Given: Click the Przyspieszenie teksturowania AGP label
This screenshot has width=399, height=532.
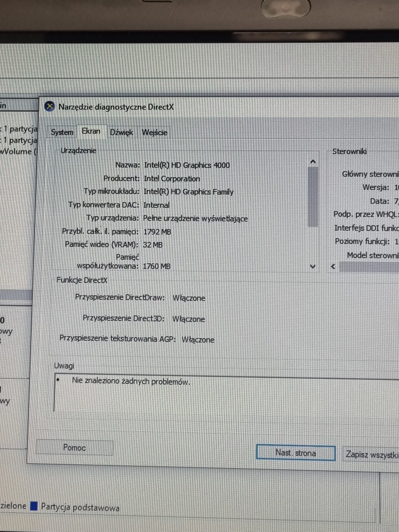Looking at the screenshot, I should 117,338.
